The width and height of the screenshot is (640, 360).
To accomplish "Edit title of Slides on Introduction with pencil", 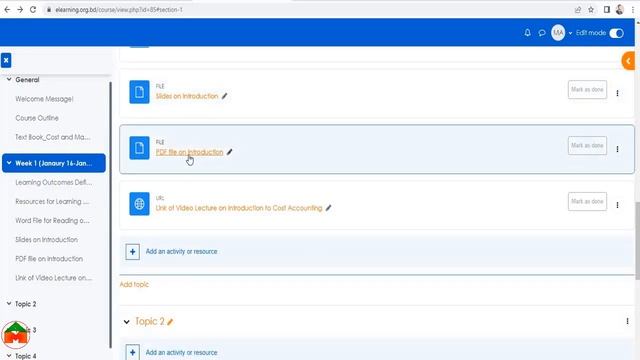I will tap(224, 96).
